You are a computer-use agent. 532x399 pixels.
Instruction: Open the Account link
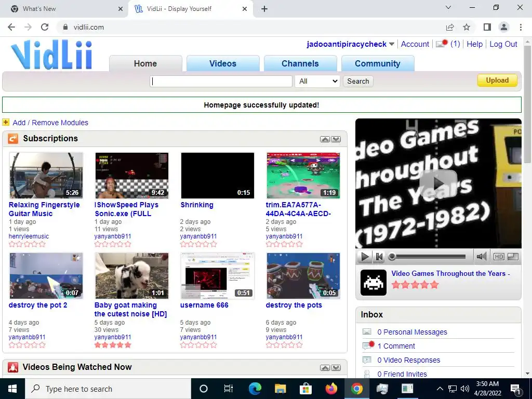[x=415, y=44]
